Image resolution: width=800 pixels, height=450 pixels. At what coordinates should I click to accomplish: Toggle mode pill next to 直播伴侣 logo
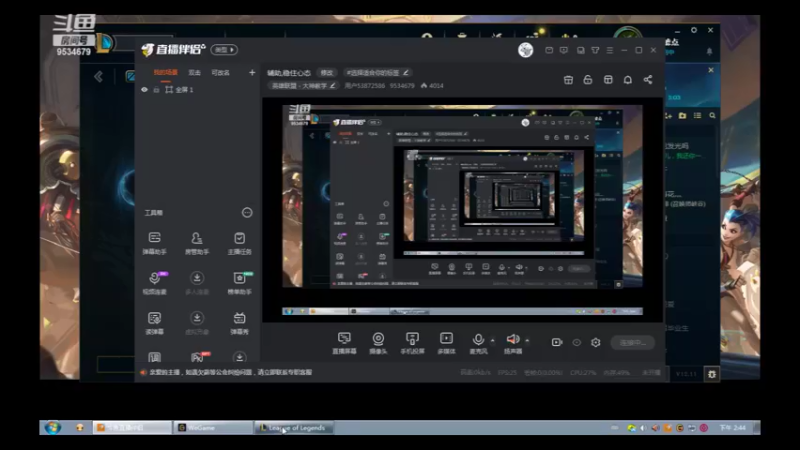click(x=224, y=50)
